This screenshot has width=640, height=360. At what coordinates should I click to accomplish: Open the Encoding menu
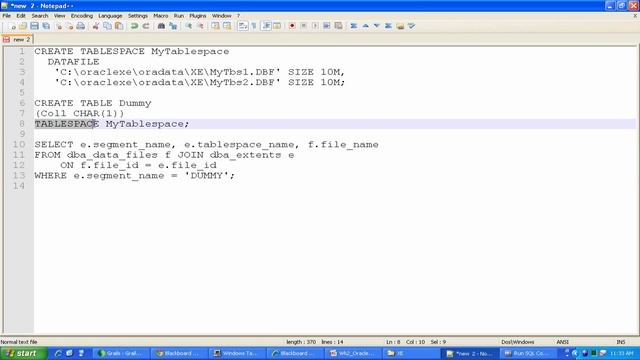(82, 16)
